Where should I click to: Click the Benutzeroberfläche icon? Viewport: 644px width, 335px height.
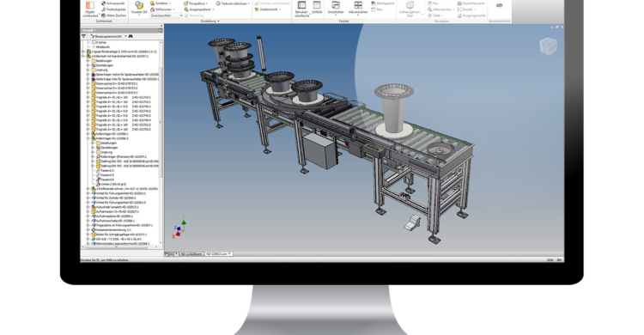(x=302, y=9)
